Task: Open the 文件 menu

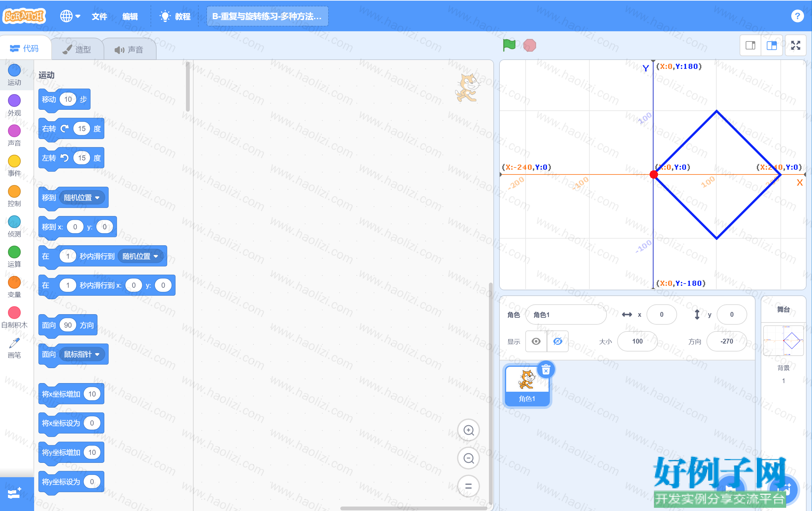Action: 99,16
